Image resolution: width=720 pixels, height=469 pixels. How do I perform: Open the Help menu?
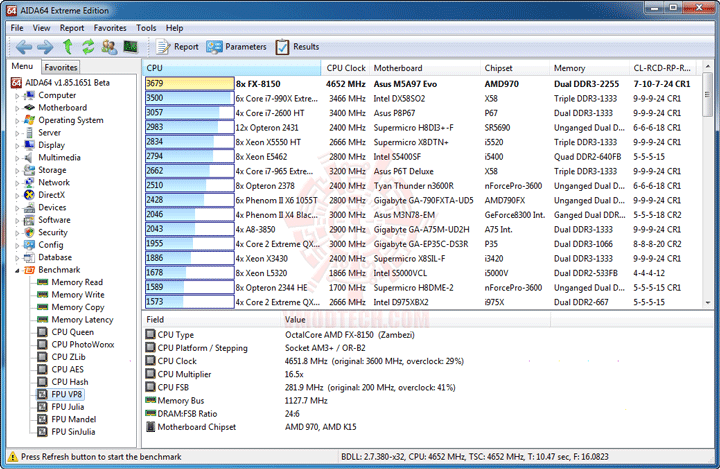(174, 28)
